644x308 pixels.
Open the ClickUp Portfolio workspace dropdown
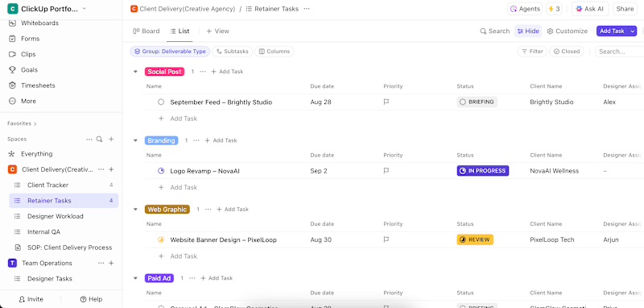pos(85,9)
